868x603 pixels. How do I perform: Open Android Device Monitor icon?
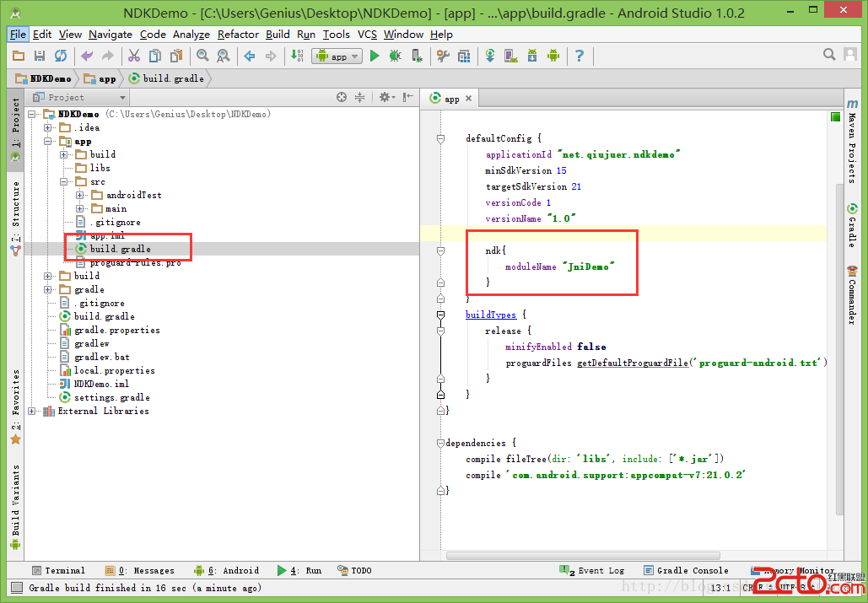(x=553, y=56)
